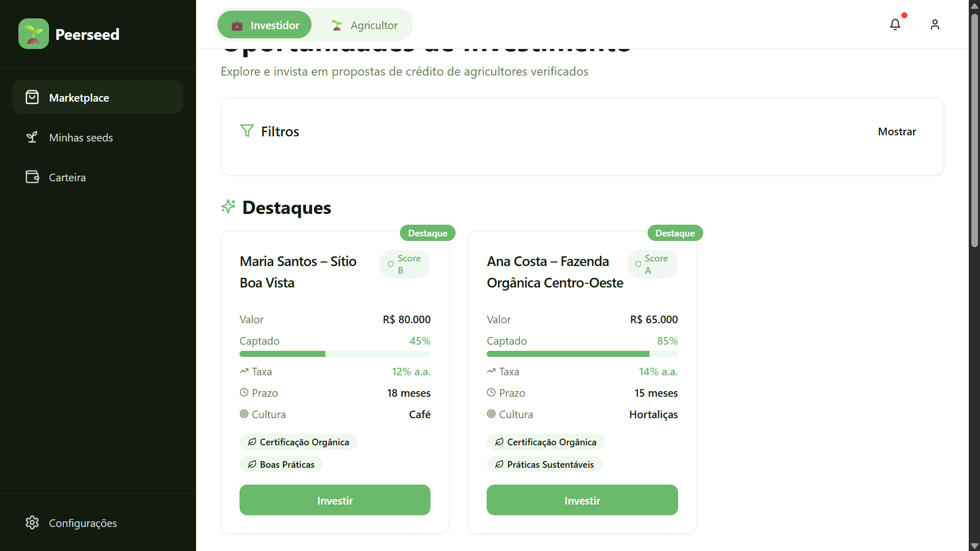Click the Minhas seeds sprout icon
980x551 pixels.
pyautogui.click(x=32, y=137)
